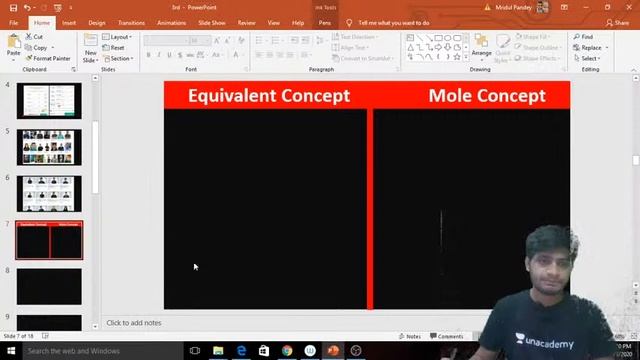This screenshot has width=640, height=360.
Task: Toggle strikethrough formatting
Action: pos(190,55)
